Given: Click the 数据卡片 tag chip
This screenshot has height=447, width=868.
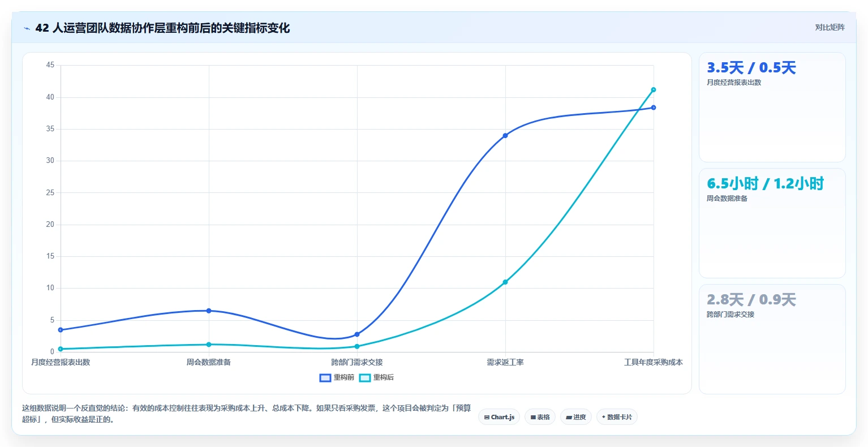Looking at the screenshot, I should tap(617, 417).
